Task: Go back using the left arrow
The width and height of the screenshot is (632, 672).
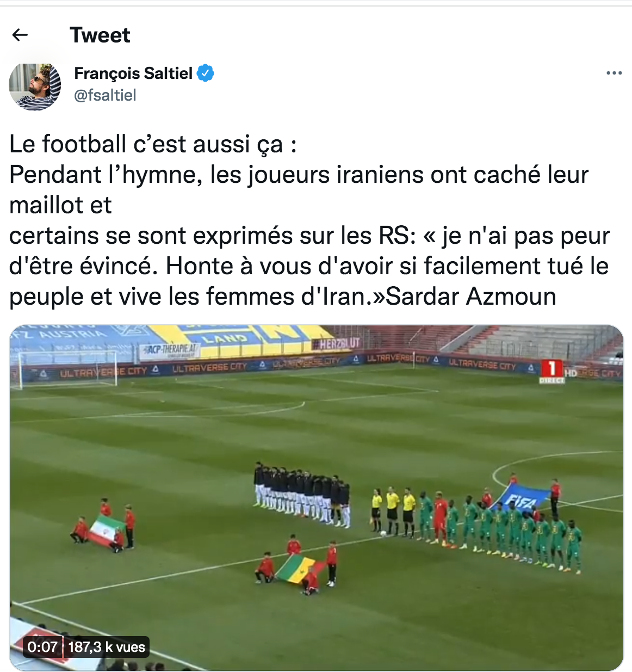Action: [20, 35]
